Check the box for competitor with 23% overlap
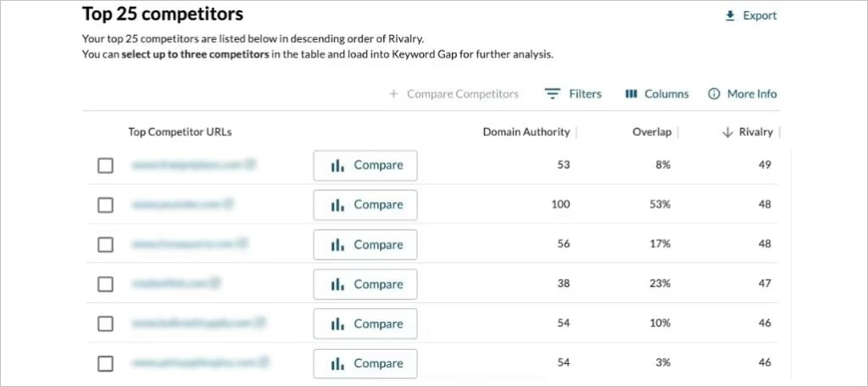The image size is (868, 387). [x=105, y=283]
